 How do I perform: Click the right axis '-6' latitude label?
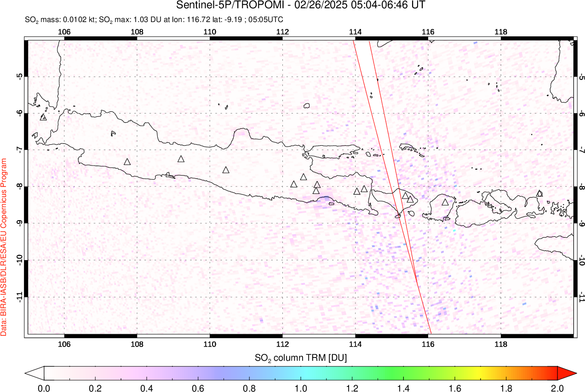(581, 113)
